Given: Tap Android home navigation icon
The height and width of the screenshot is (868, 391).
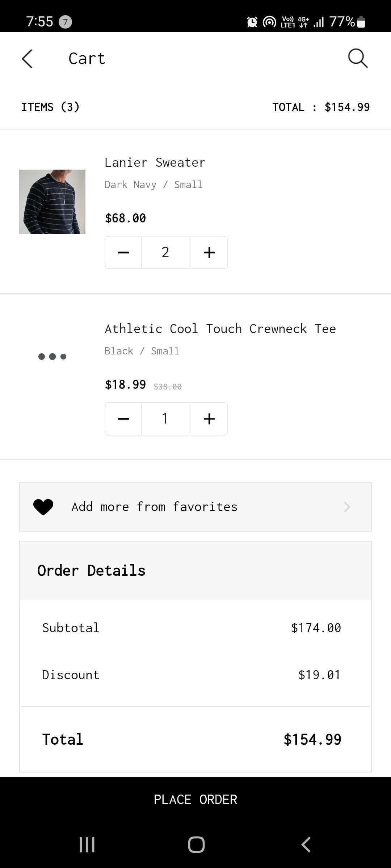Looking at the screenshot, I should pyautogui.click(x=196, y=845).
